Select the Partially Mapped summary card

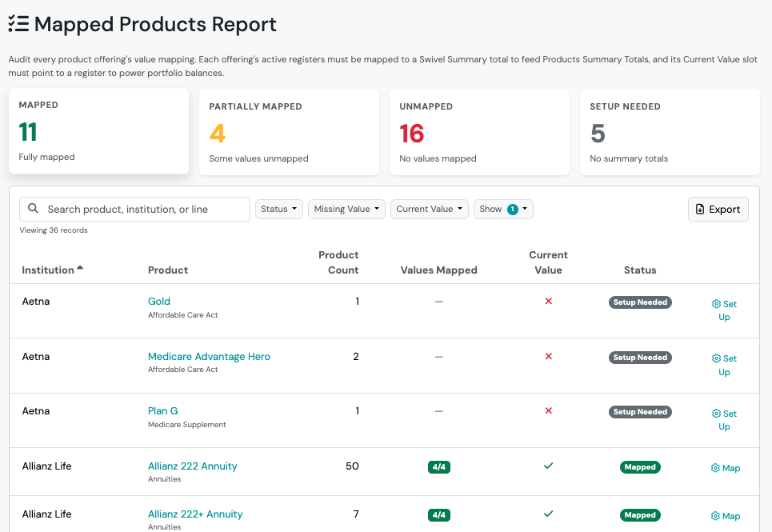point(289,132)
